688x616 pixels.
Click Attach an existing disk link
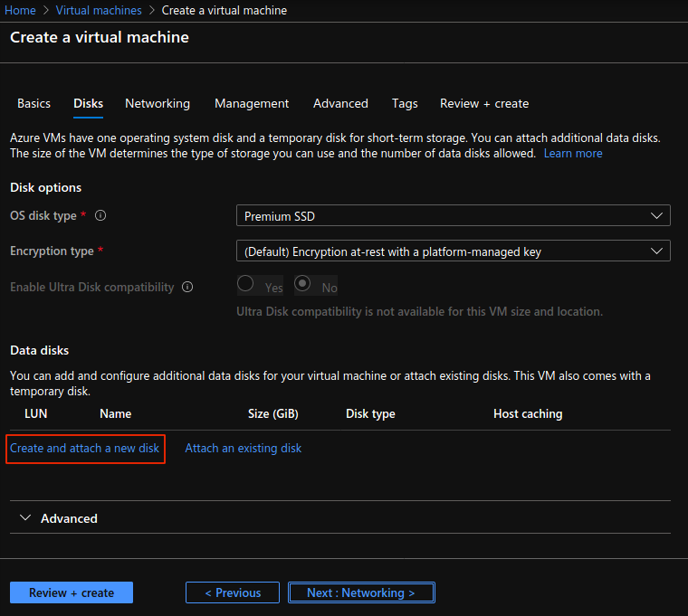coord(244,448)
